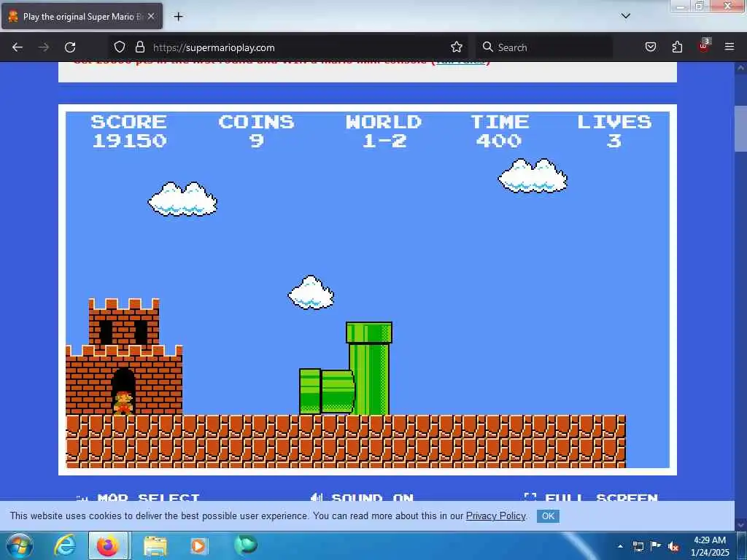Open the Pocket save icon
Image resolution: width=747 pixels, height=560 pixels.
(651, 47)
